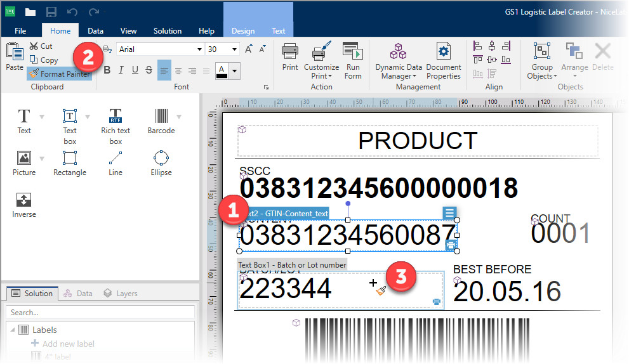Click Add new label link

point(68,344)
